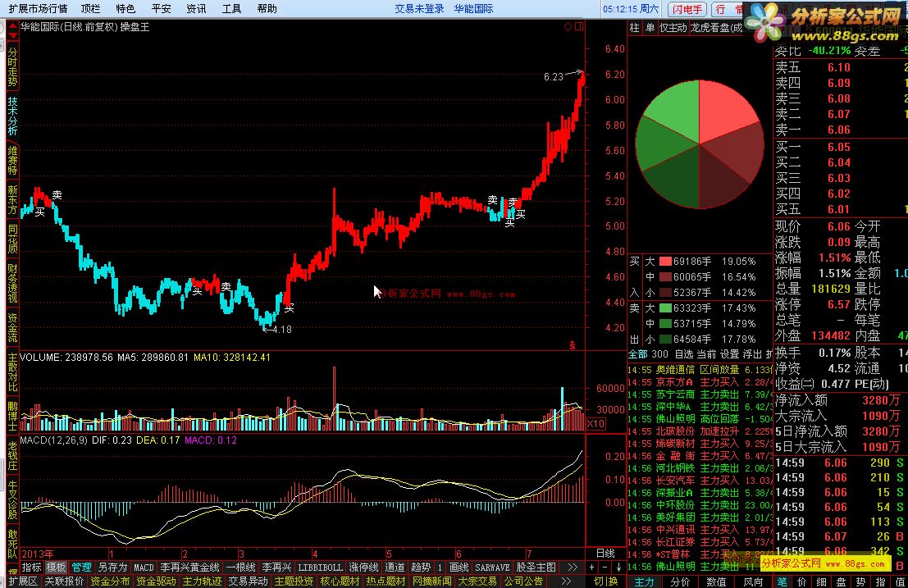The width and height of the screenshot is (908, 588).
Task: Select the 同花顺 sidebar tab
Action: 12,239
